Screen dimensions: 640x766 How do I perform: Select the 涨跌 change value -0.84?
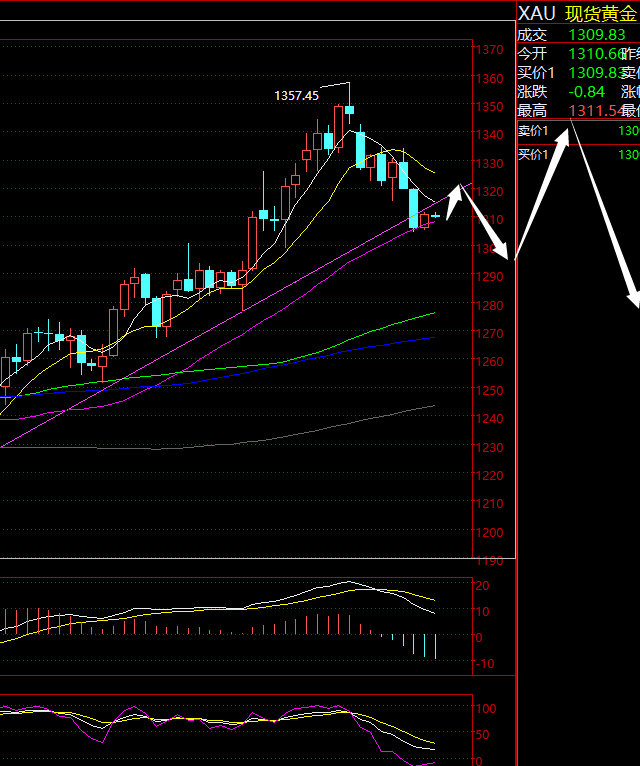coord(586,91)
